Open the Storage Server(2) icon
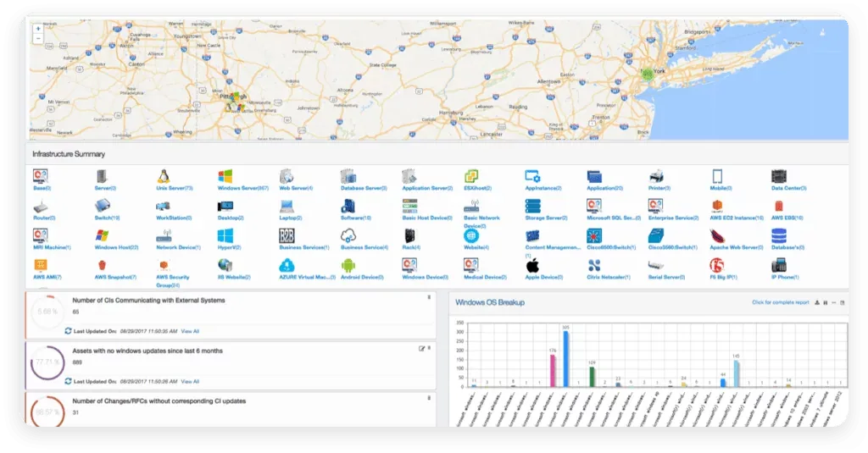Image resolution: width=868 pixels, height=453 pixels. click(532, 207)
